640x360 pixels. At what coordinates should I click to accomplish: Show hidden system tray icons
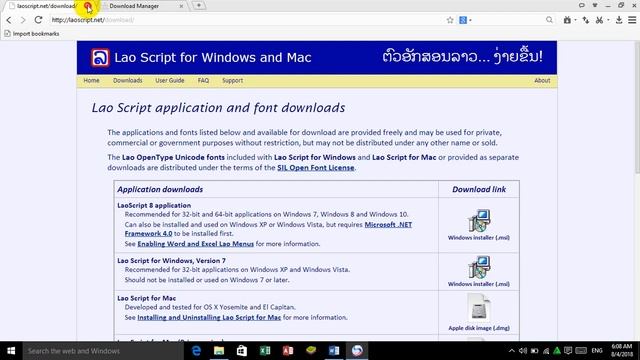[x=511, y=351]
